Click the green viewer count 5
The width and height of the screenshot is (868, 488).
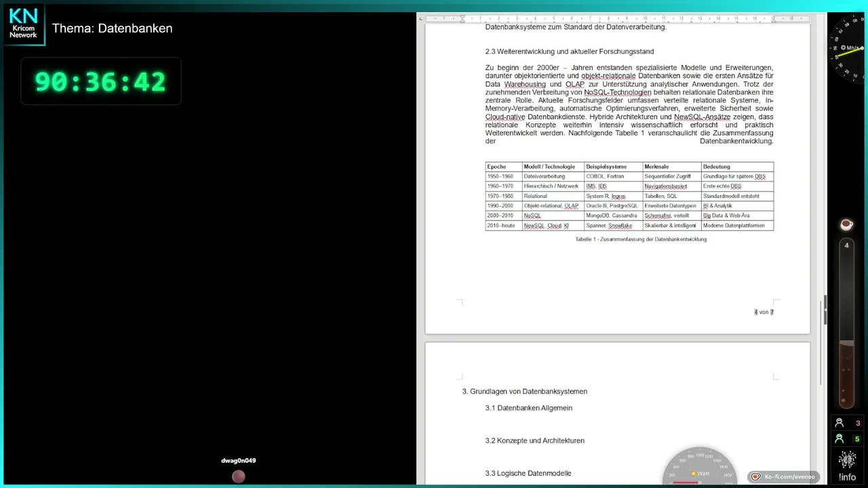coord(857,439)
